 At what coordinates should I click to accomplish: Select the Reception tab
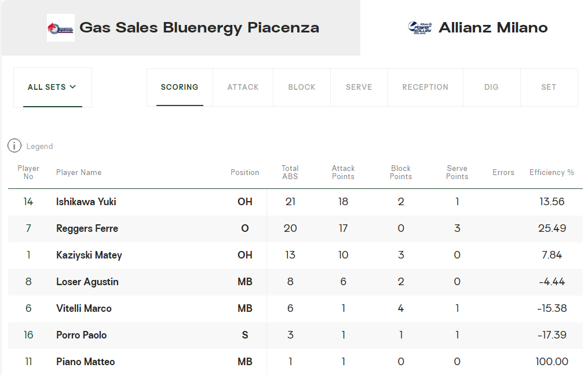[425, 87]
